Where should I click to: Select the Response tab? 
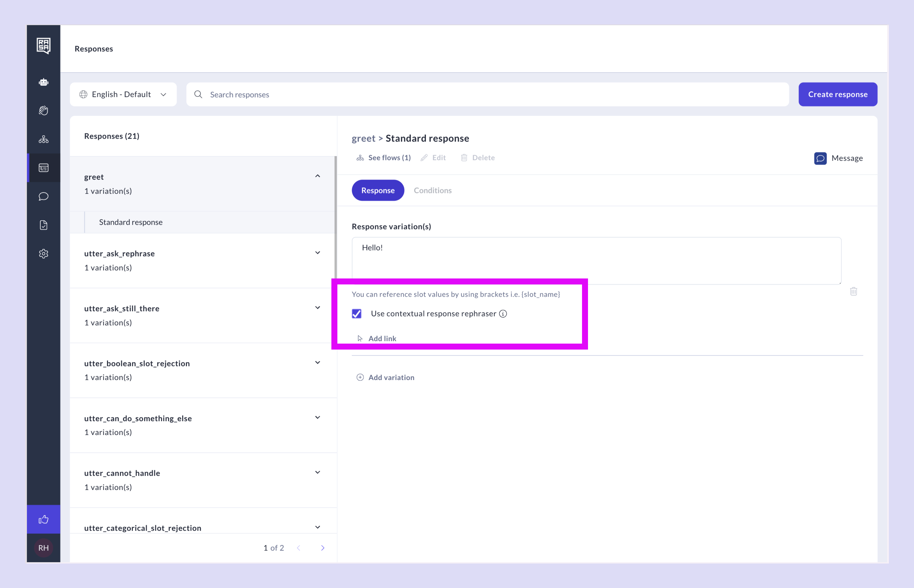pos(377,190)
